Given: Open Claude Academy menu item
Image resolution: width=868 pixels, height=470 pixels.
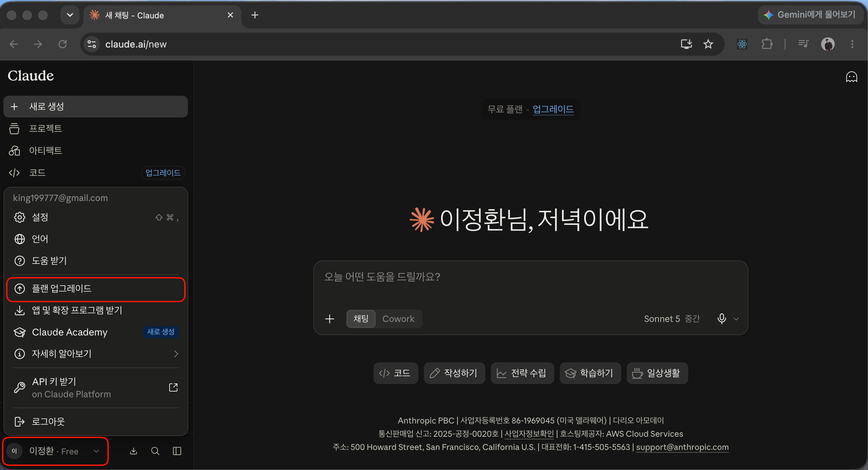Looking at the screenshot, I should point(96,332).
